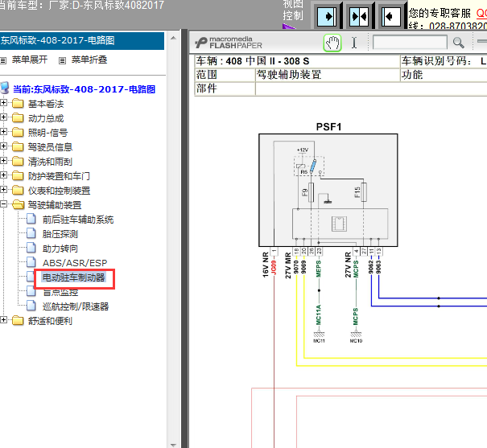The image size is (487, 448).
Task: Click the 基本看法 folder icon
Action: pyautogui.click(x=18, y=103)
